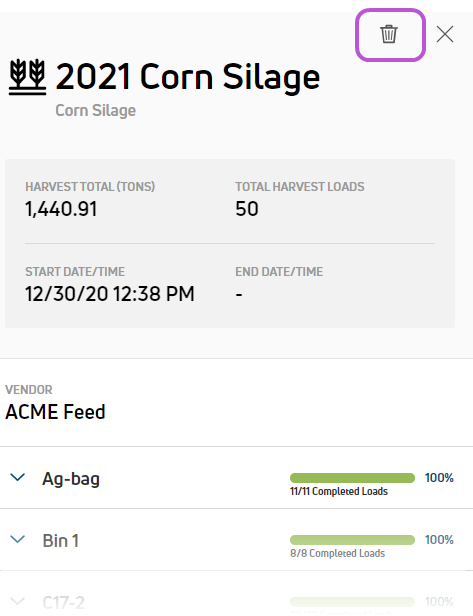Select the Ag-bag storage label
Screen dimensions: 473x616
click(71, 479)
